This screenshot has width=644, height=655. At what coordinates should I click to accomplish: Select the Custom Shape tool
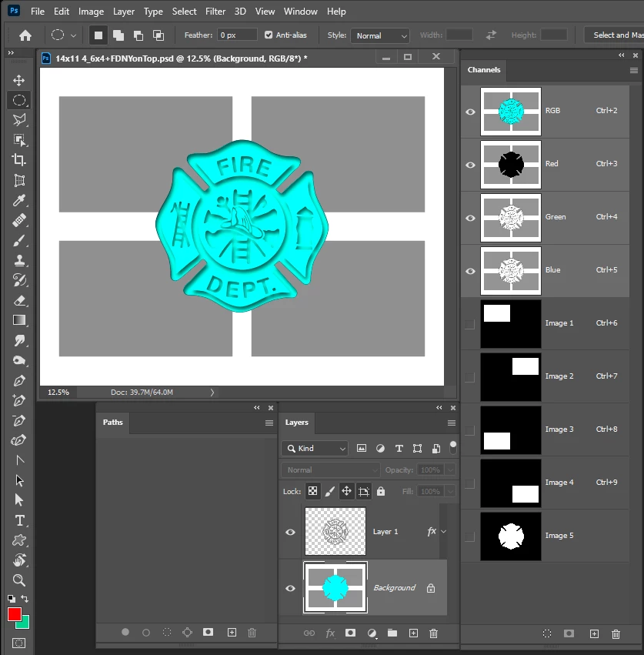pos(18,540)
